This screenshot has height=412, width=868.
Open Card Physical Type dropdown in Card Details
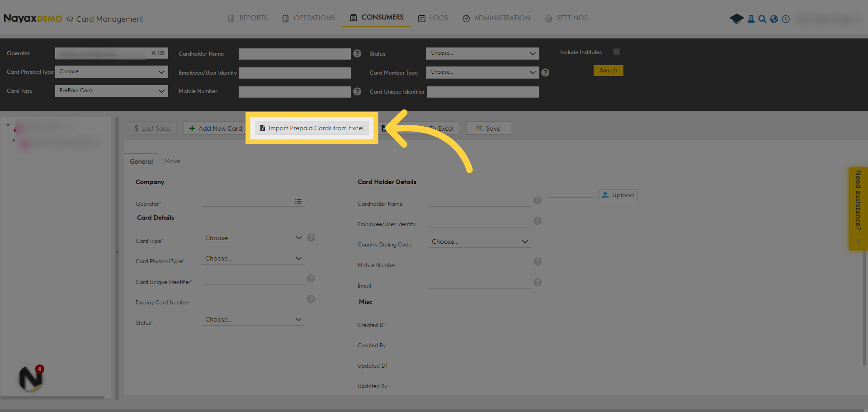(x=253, y=258)
